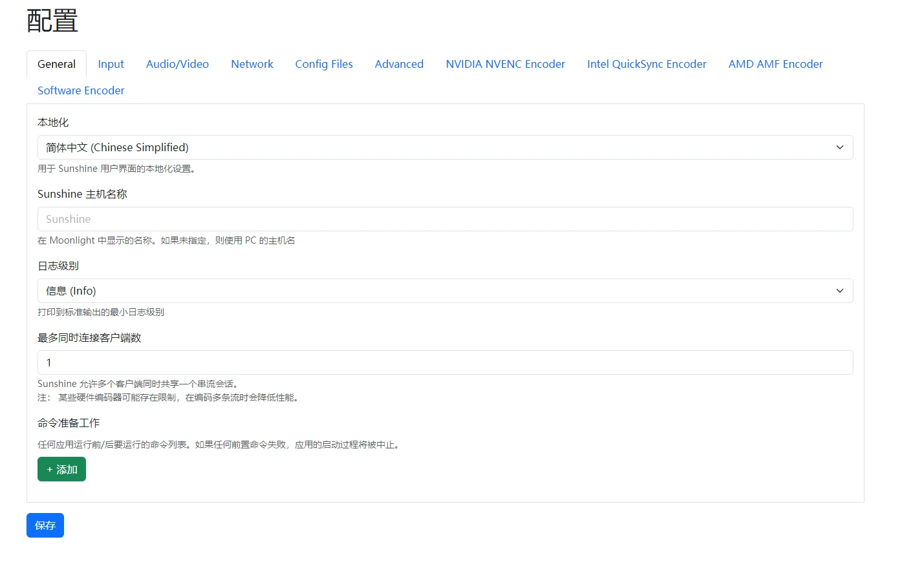This screenshot has width=924, height=577.
Task: Open the Input tab
Action: pyautogui.click(x=111, y=64)
